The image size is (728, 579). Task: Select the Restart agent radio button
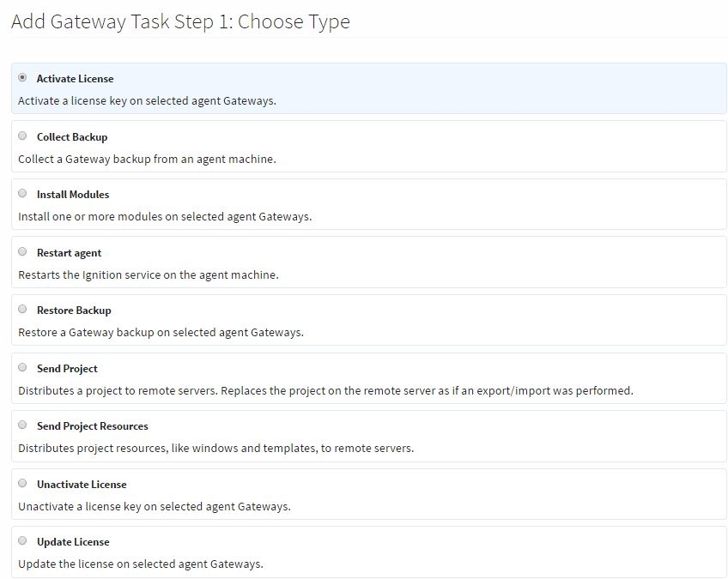22,250
